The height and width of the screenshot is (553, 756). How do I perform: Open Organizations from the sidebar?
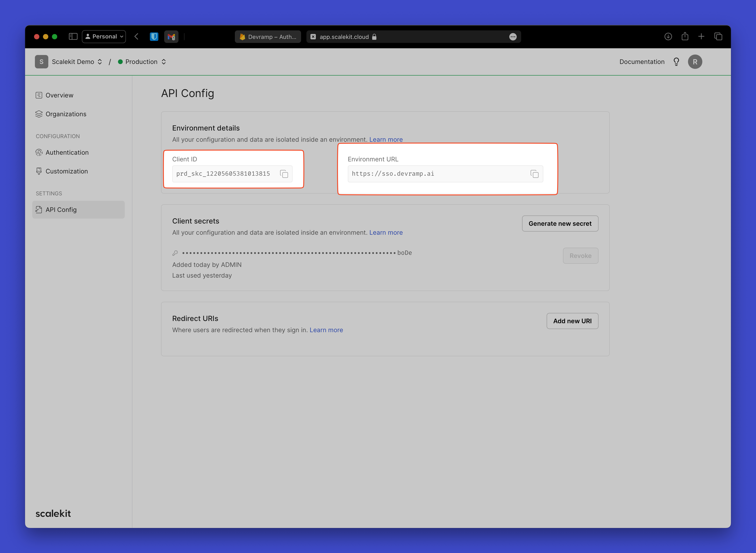point(66,114)
